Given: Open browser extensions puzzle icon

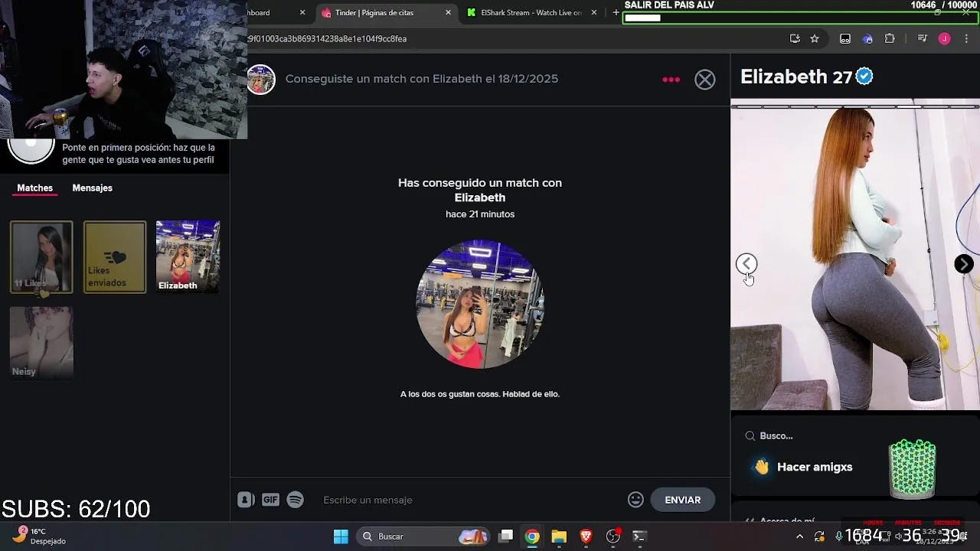Looking at the screenshot, I should point(890,39).
